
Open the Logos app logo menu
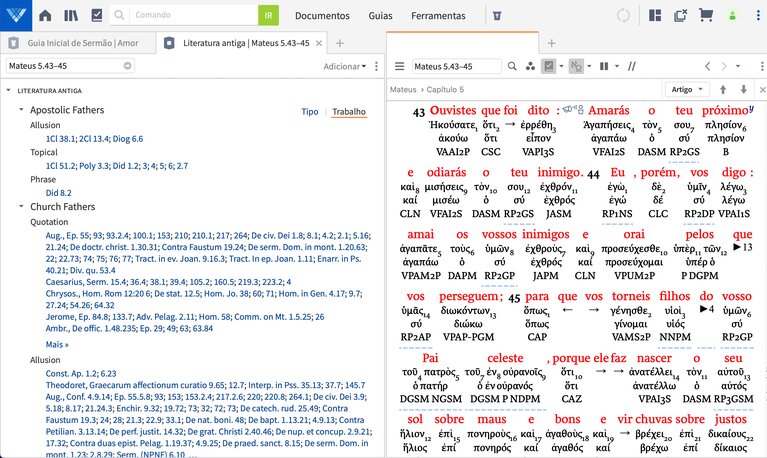tap(16, 15)
